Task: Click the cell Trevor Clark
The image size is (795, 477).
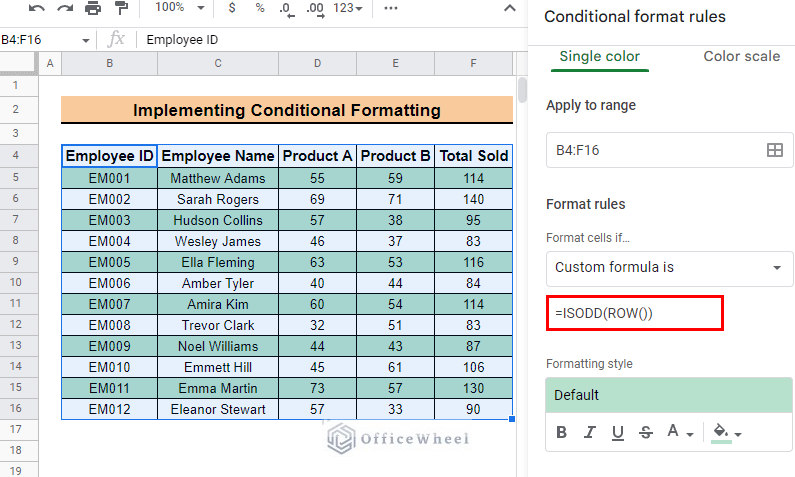Action: tap(218, 325)
